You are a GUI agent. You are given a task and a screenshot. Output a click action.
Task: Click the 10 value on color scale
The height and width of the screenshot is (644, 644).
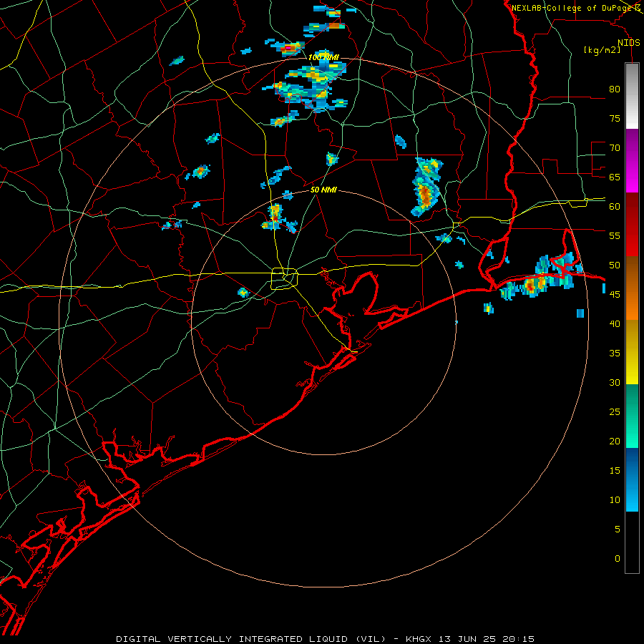(x=615, y=500)
